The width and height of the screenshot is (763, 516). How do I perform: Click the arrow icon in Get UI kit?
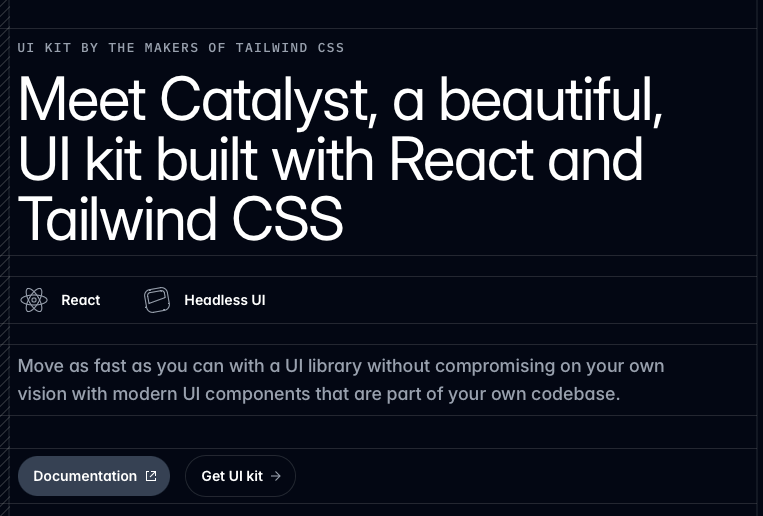coord(276,476)
